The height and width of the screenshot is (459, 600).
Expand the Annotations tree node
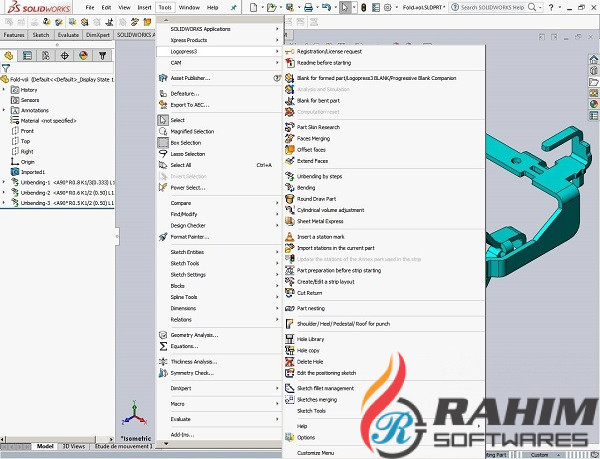pos(4,110)
